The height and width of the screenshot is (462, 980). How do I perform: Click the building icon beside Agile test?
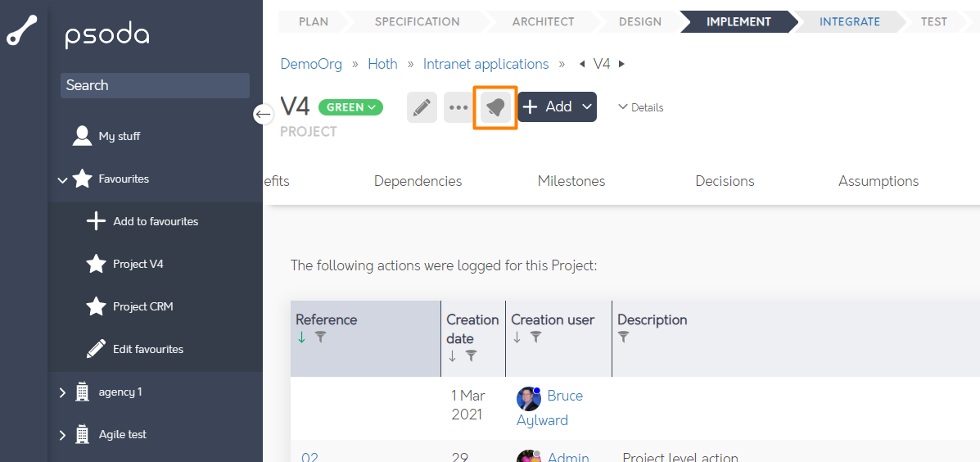pos(82,434)
